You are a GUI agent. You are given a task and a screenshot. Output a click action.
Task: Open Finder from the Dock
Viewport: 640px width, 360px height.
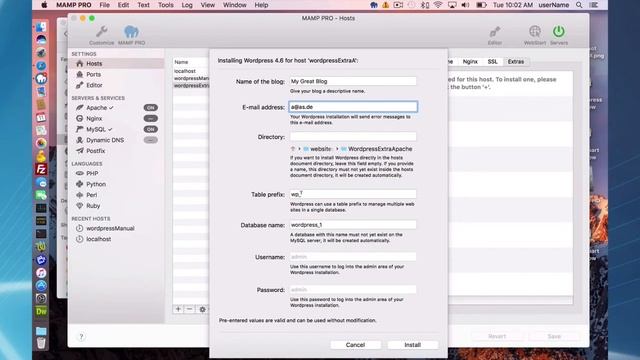pos(41,27)
